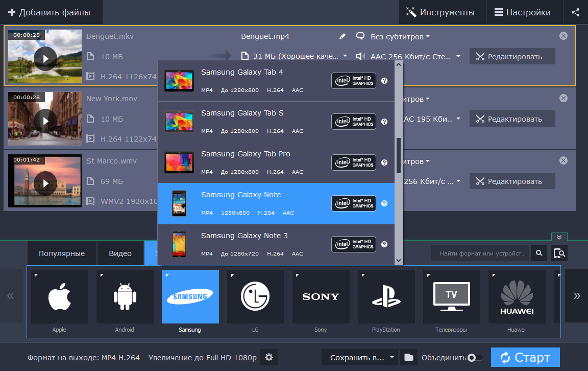This screenshot has height=371, width=588.
Task: Click the preset list scrollbar thumb
Action: [399, 155]
